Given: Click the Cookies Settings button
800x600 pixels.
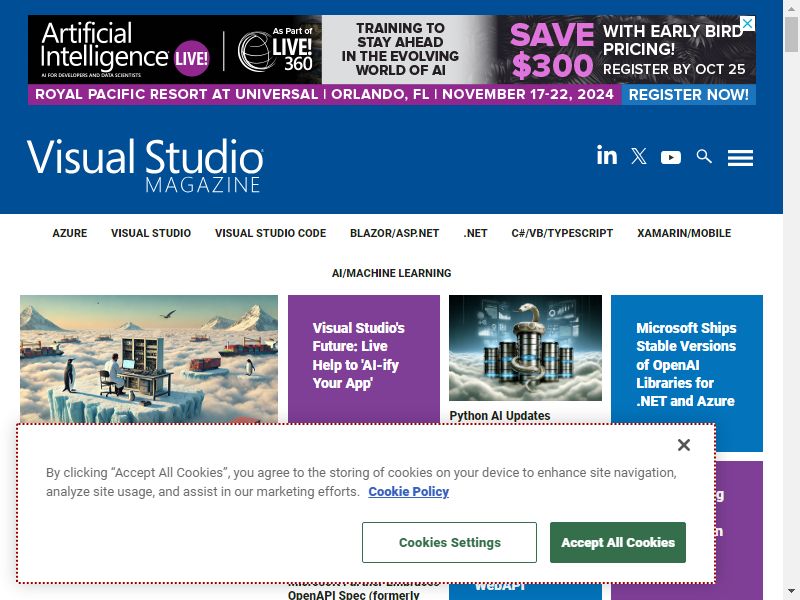Looking at the screenshot, I should (449, 542).
